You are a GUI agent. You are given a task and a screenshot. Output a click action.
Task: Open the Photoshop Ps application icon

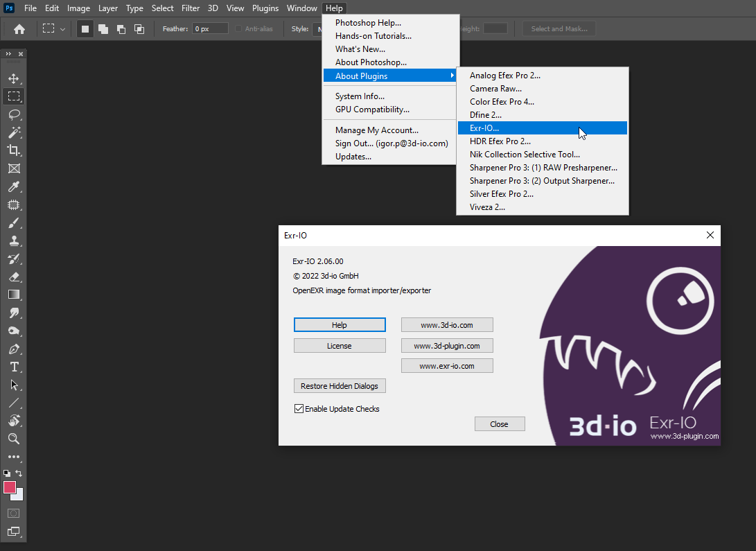click(x=9, y=8)
